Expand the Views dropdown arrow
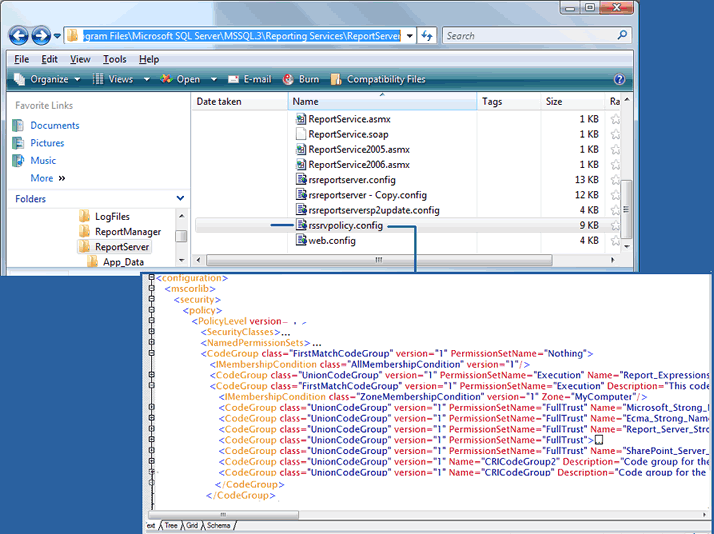The width and height of the screenshot is (714, 534). coord(146,79)
